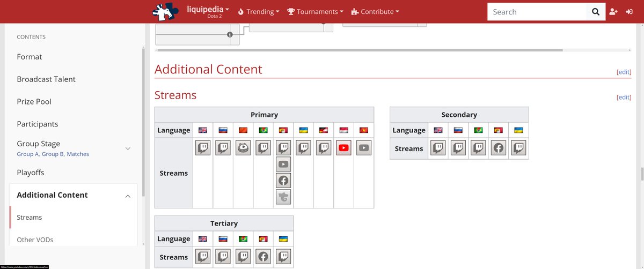Edit the Streams section
The image size is (644, 269).
pos(624,97)
